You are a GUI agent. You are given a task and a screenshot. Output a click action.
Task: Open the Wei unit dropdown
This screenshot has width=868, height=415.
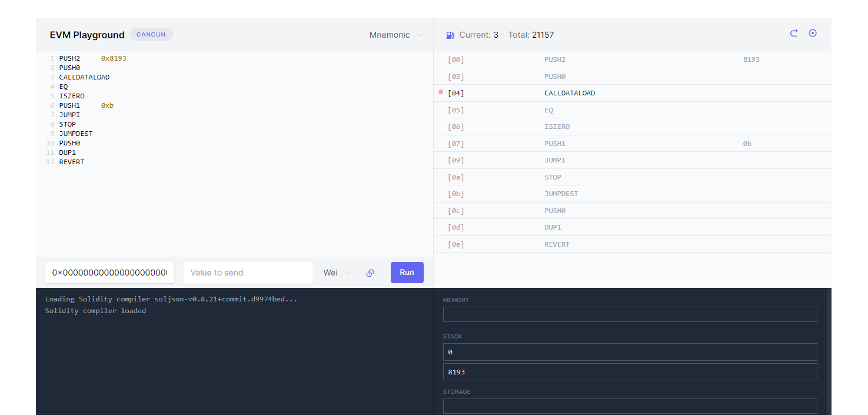coord(337,273)
